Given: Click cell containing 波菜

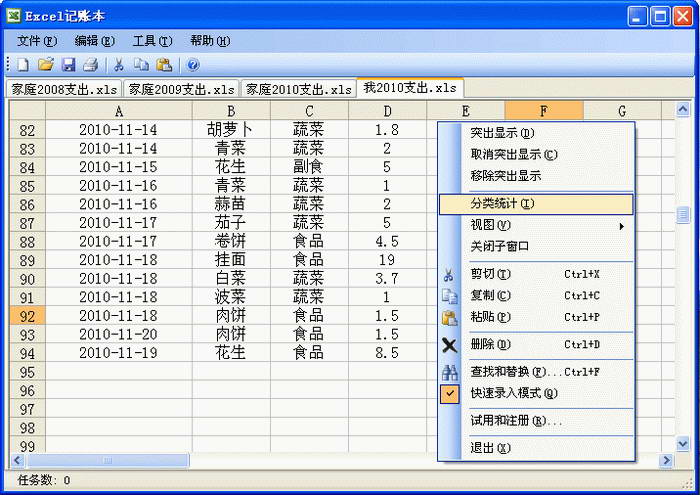Looking at the screenshot, I should [x=231, y=297].
